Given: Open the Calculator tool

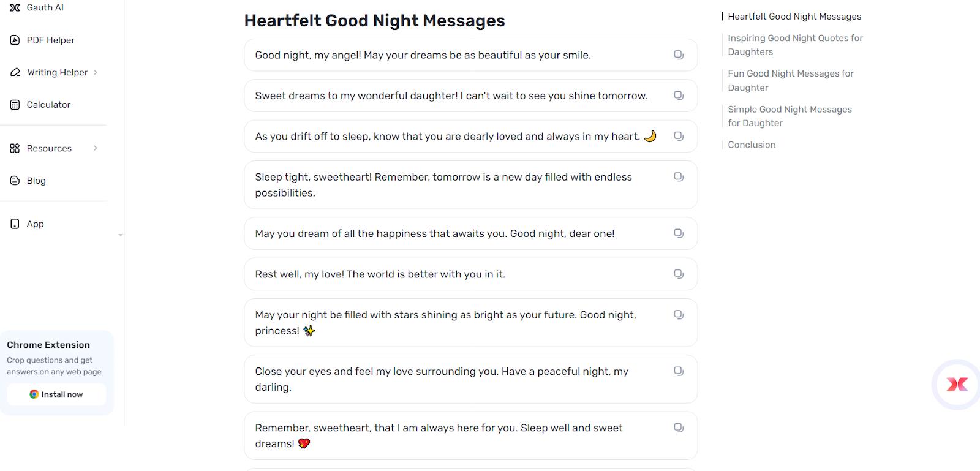Looking at the screenshot, I should pos(14,104).
